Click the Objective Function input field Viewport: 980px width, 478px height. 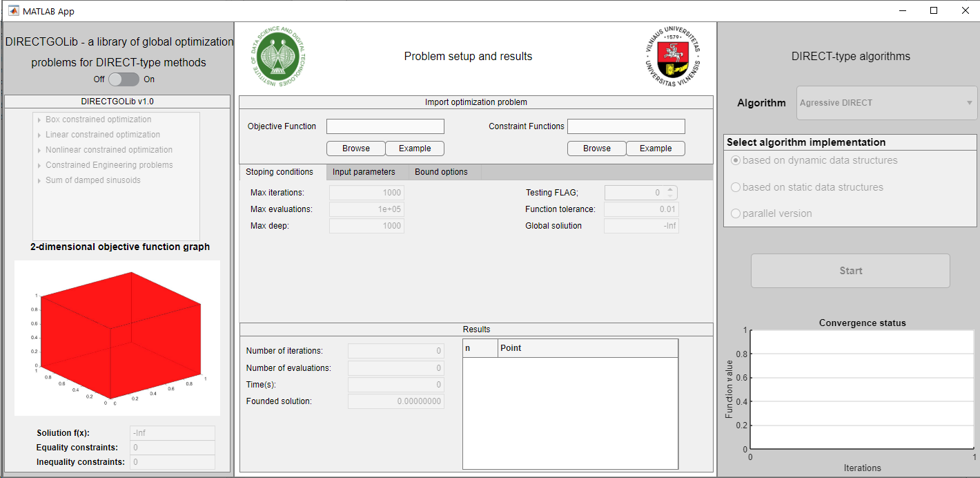pyautogui.click(x=385, y=126)
